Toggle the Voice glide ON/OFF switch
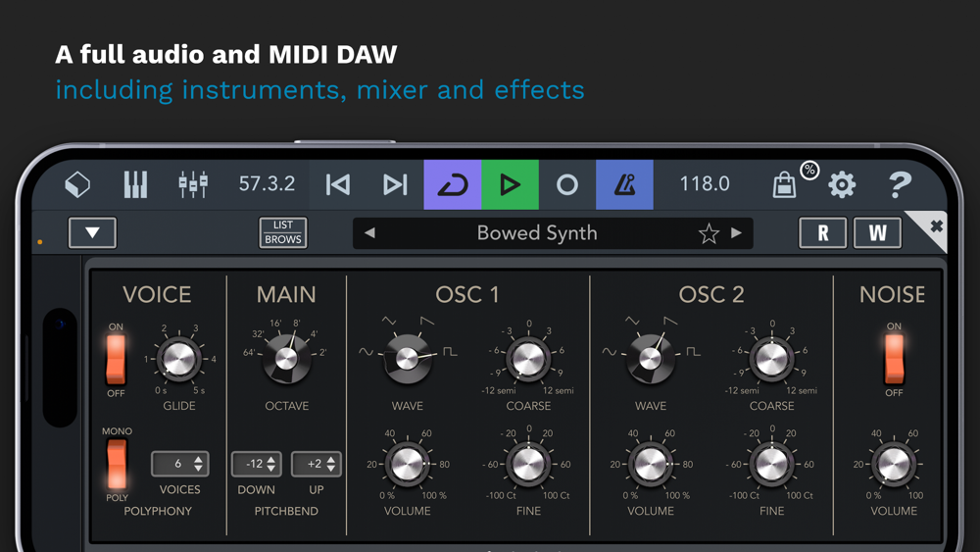Screen dimensions: 980x552 pyautogui.click(x=117, y=360)
